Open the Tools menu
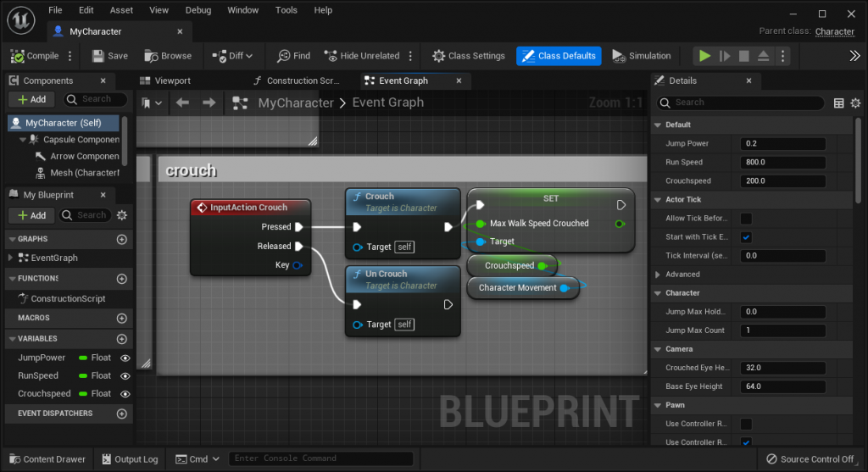This screenshot has width=868, height=472. click(287, 10)
